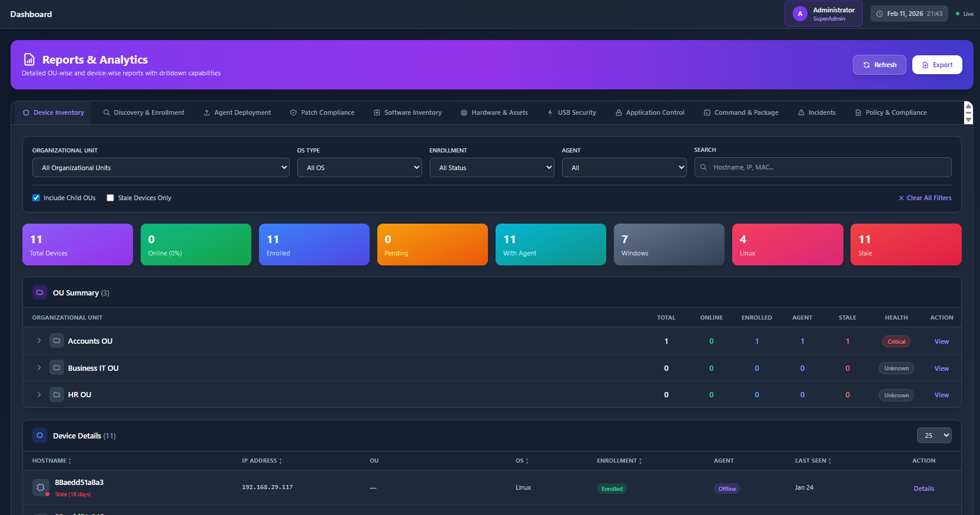This screenshot has width=980, height=515.
Task: Uncheck Include Child OUs checkbox
Action: coord(36,198)
